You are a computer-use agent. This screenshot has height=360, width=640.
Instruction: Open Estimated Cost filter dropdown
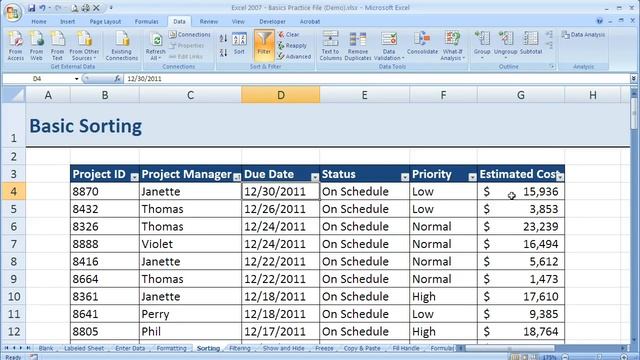560,177
